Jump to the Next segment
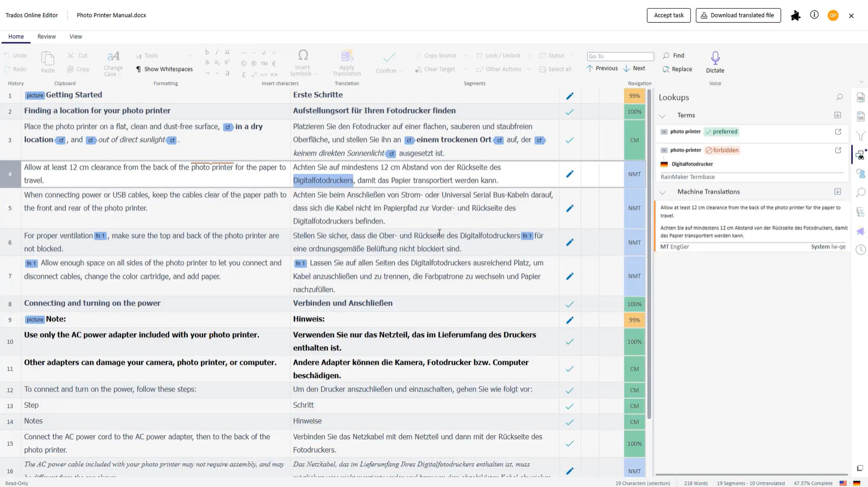This screenshot has width=868, height=487. pyautogui.click(x=634, y=68)
